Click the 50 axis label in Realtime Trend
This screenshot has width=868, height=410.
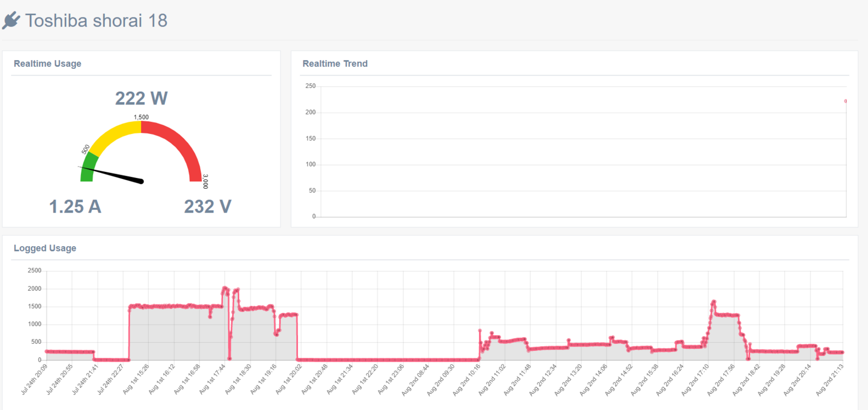tap(312, 190)
